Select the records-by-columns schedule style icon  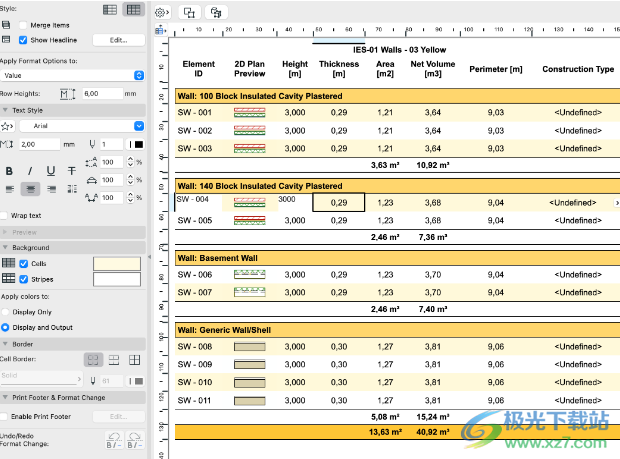pyautogui.click(x=133, y=9)
